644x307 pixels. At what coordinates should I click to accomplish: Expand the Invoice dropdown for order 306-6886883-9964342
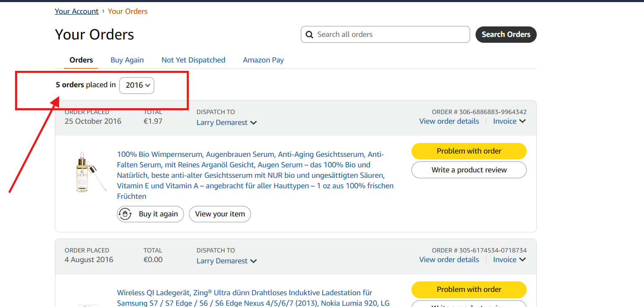click(509, 121)
